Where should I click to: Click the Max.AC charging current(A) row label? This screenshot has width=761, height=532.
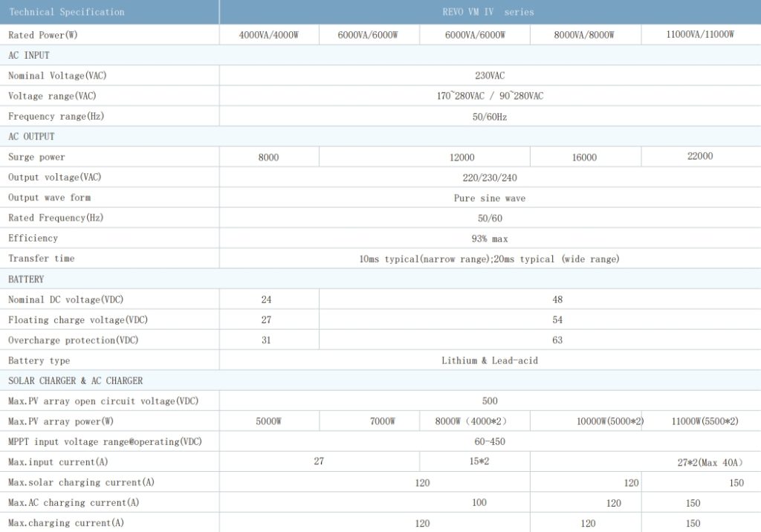[x=74, y=503]
